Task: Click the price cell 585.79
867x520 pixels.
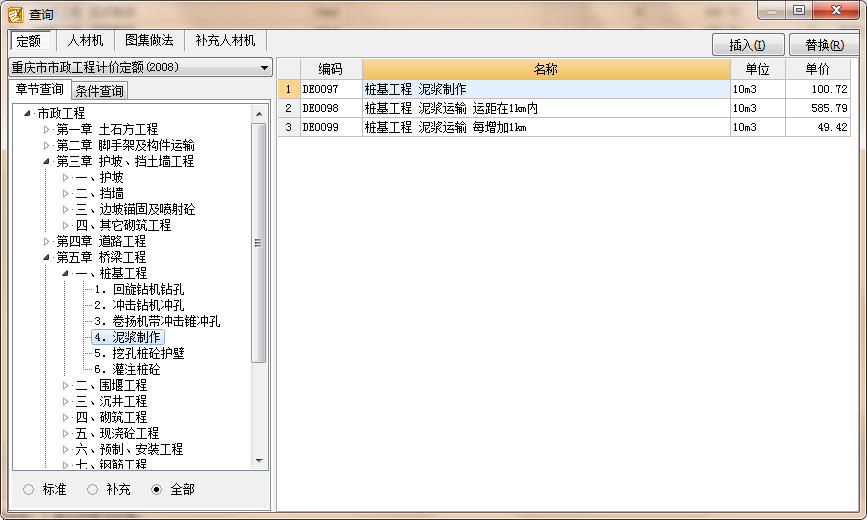Action: [817, 108]
